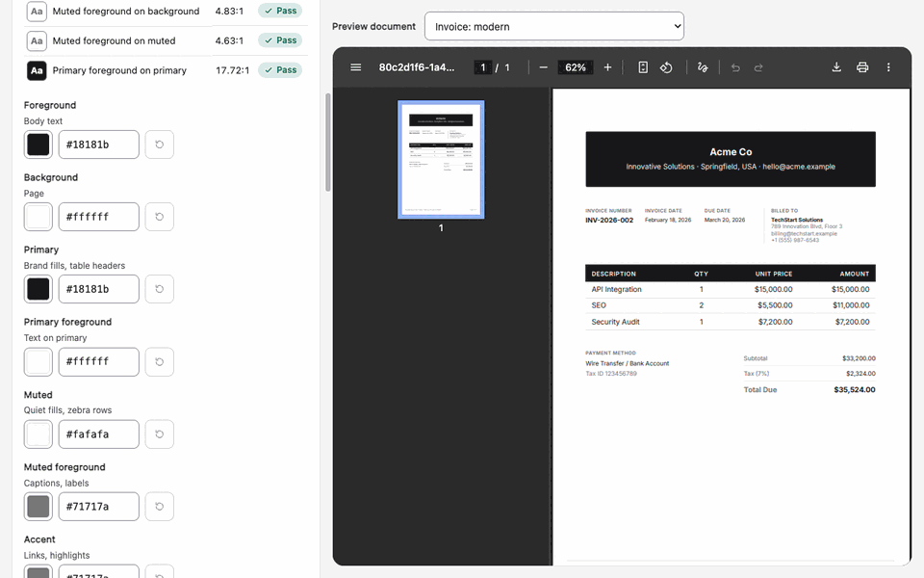Image resolution: width=924 pixels, height=578 pixels.
Task: Click the Aa icon for Muted foreground on muted
Action: click(x=37, y=40)
